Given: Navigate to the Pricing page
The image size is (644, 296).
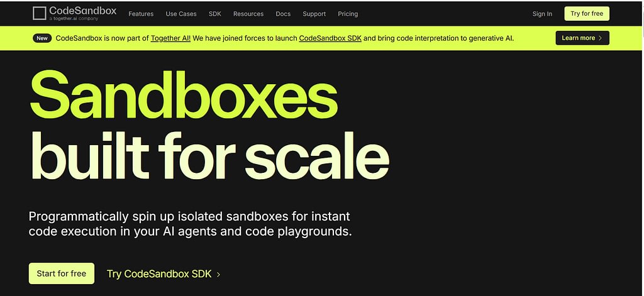Looking at the screenshot, I should 348,14.
